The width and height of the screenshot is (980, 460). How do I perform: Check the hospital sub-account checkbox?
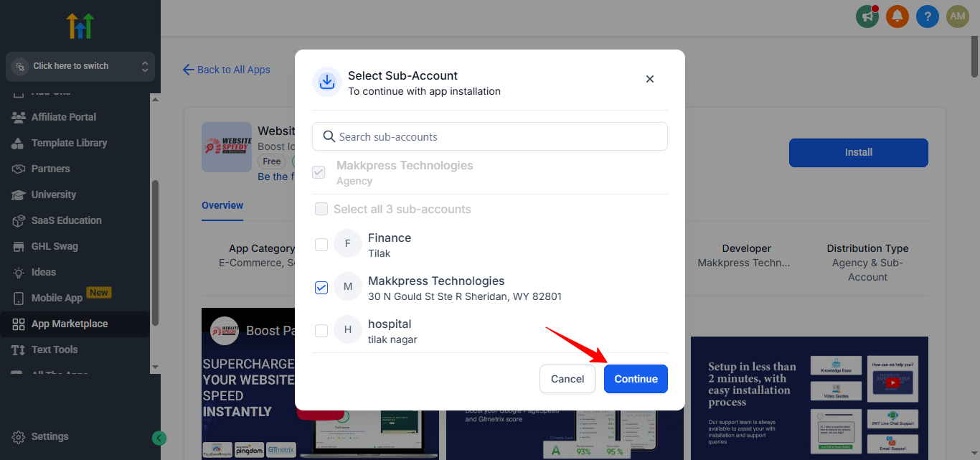(321, 331)
